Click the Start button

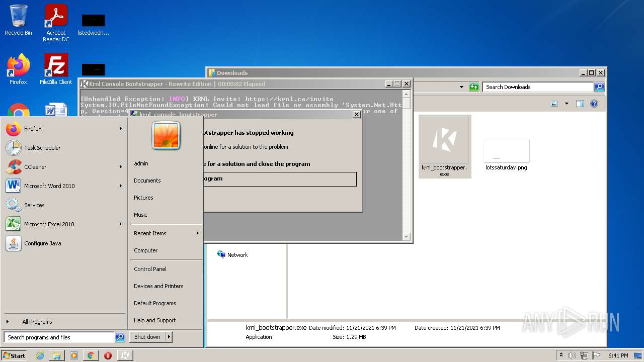click(14, 355)
